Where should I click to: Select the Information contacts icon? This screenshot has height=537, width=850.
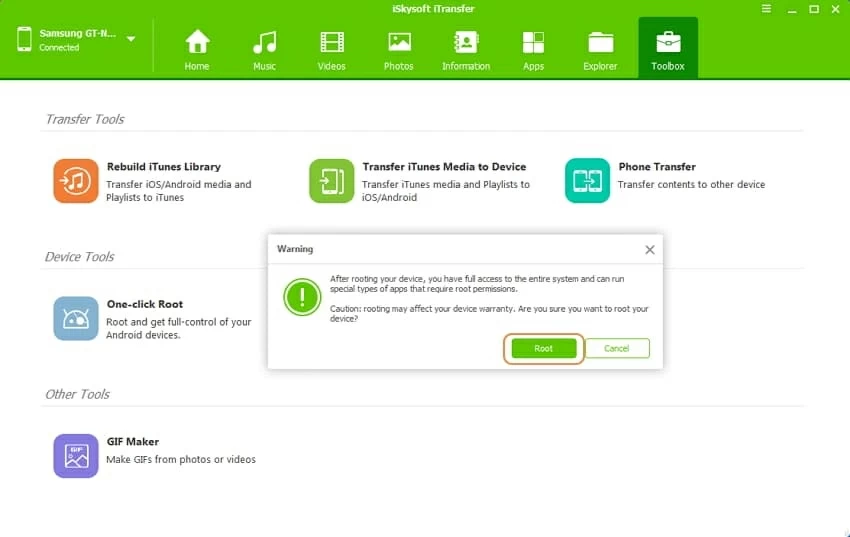pos(466,48)
